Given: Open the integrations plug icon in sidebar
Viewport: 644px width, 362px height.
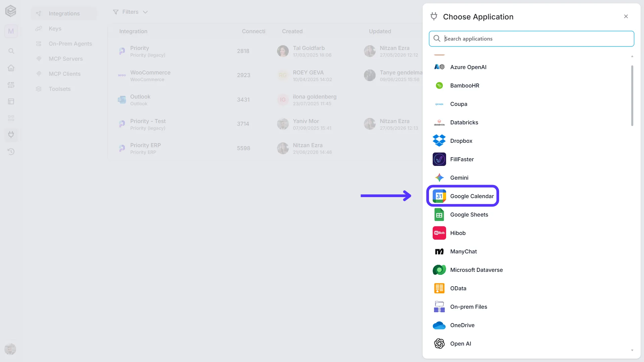Looking at the screenshot, I should [x=11, y=135].
